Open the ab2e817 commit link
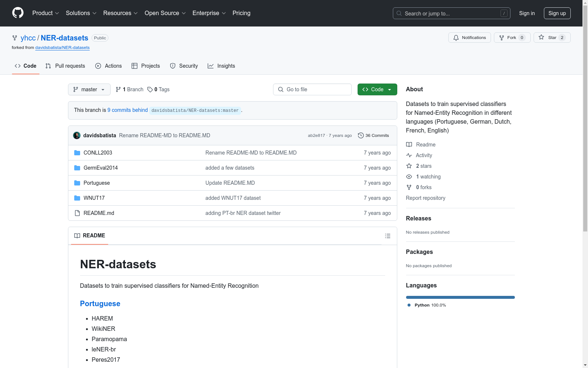 (x=316, y=135)
